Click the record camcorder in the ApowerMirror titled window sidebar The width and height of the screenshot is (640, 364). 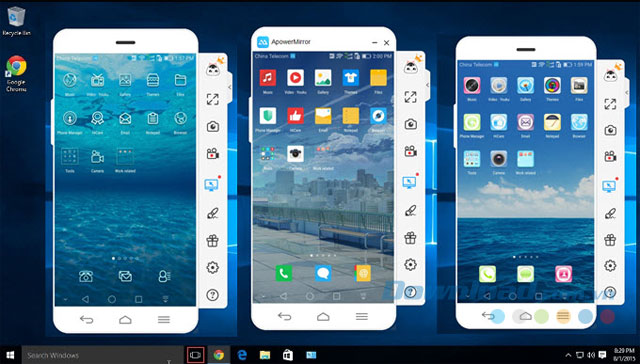(x=410, y=151)
